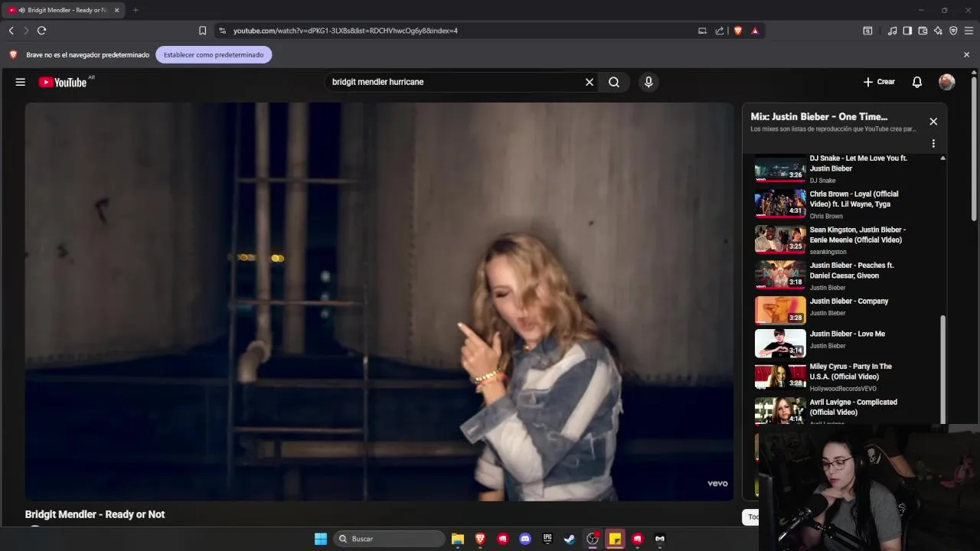Open Brave VPN shield icon

(953, 31)
